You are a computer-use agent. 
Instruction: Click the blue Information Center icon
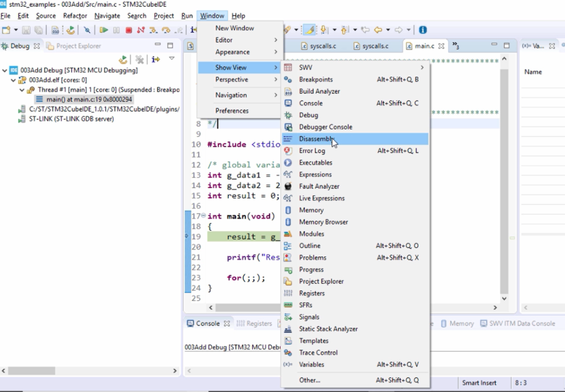423,30
